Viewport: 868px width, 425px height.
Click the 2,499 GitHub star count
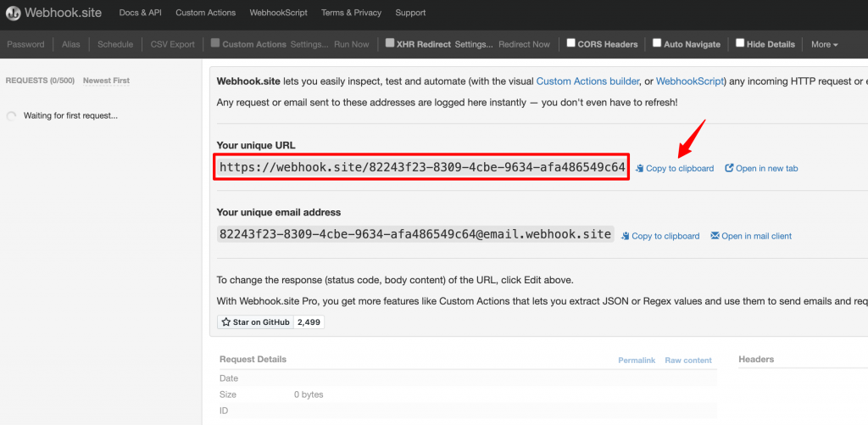point(309,322)
